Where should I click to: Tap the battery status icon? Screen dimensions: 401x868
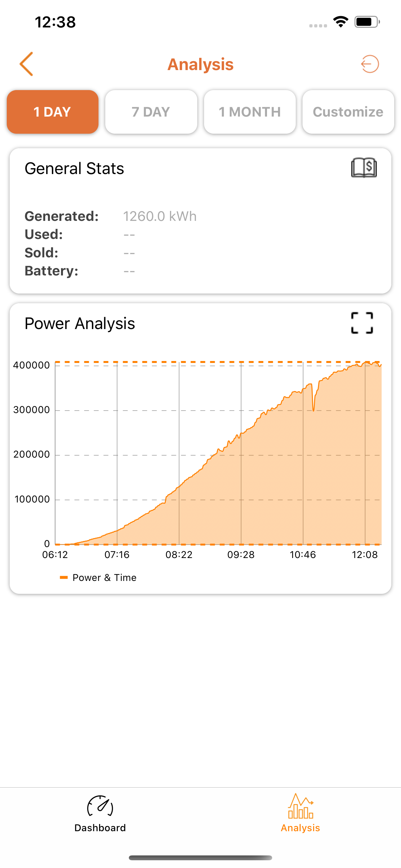coord(367,22)
